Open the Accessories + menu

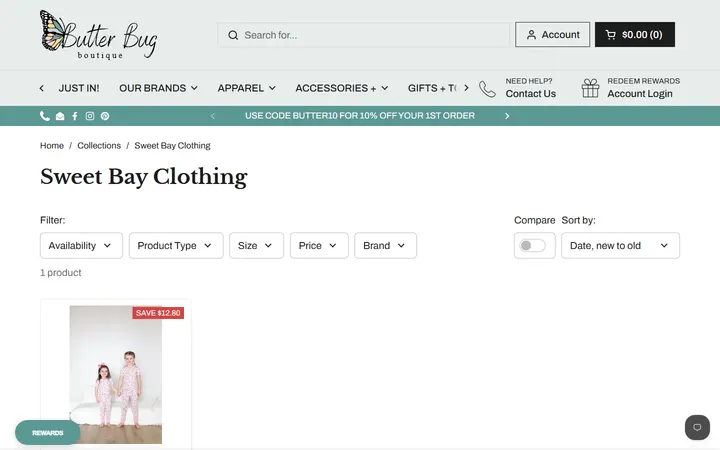[x=342, y=88]
